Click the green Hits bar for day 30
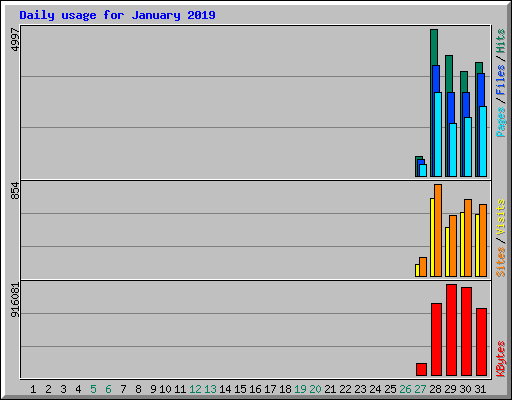Screen dimensions: 512x400 (464, 81)
